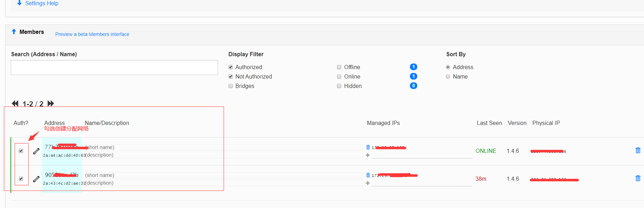Sort members by Address

coord(448,67)
